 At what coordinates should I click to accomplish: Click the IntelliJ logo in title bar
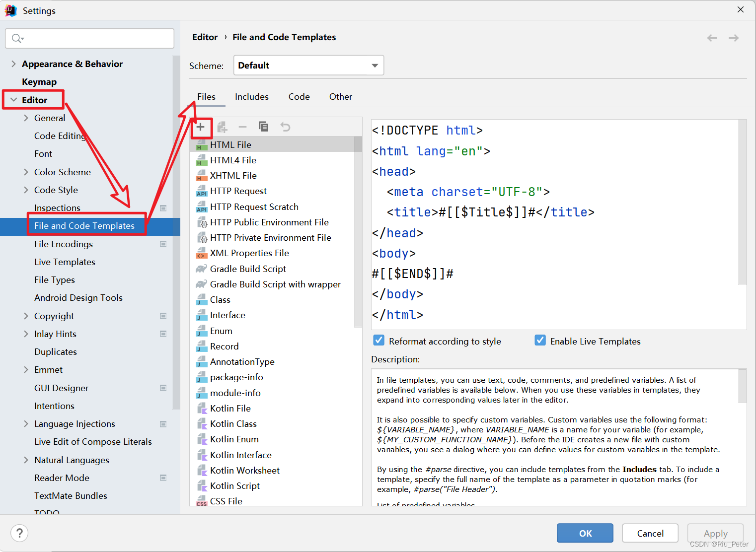pyautogui.click(x=11, y=10)
